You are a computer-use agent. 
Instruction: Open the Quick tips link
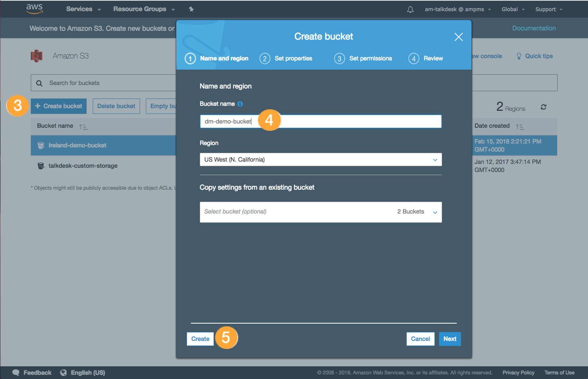tap(539, 56)
